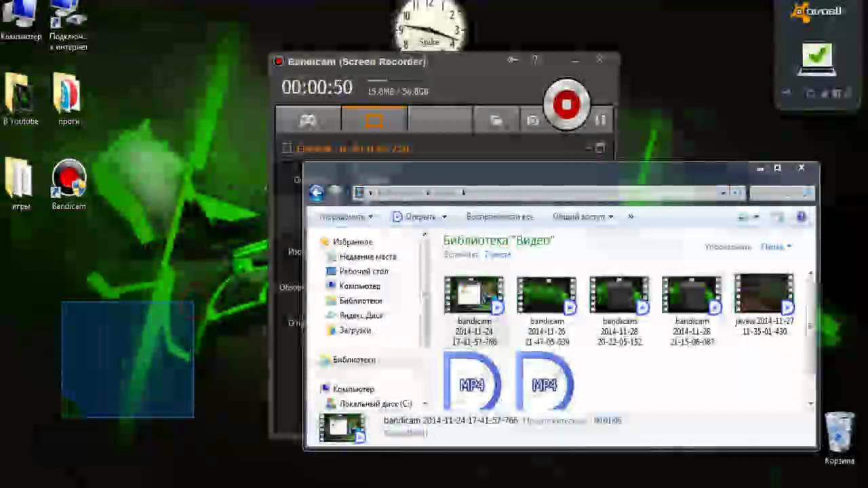Viewport: 868px width, 488px height.
Task: Select the game recording mode gamepad icon
Action: (308, 120)
